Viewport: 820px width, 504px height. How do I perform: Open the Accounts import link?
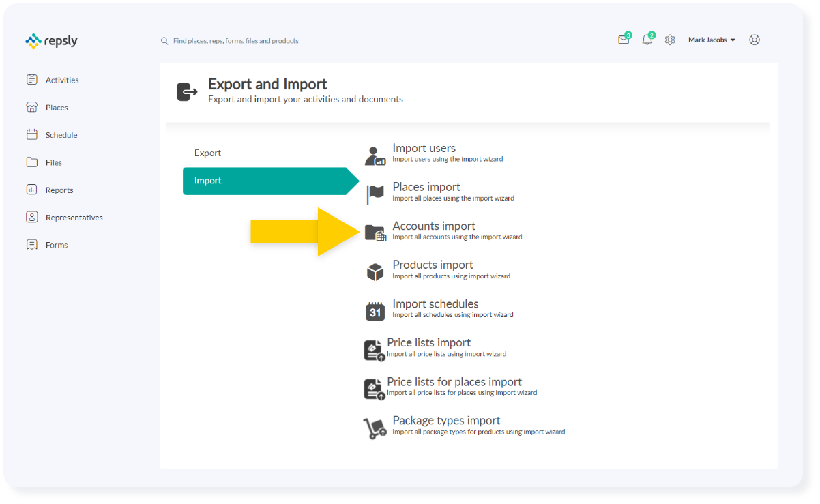(x=434, y=226)
